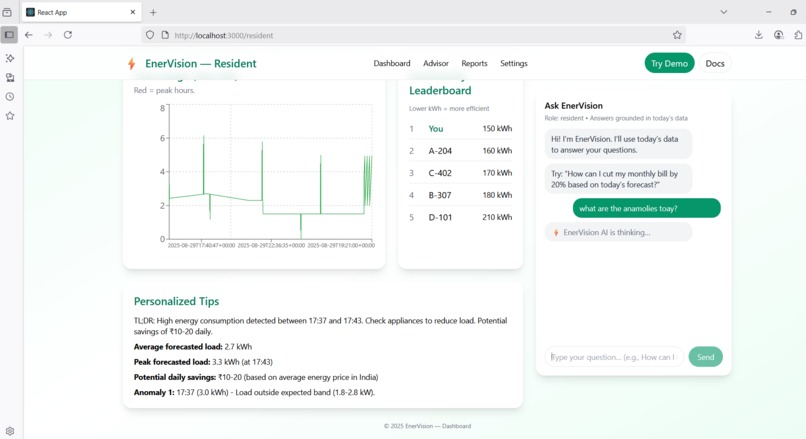Click the Potential daily savings line
Image resolution: width=806 pixels, height=439 pixels.
[256, 377]
